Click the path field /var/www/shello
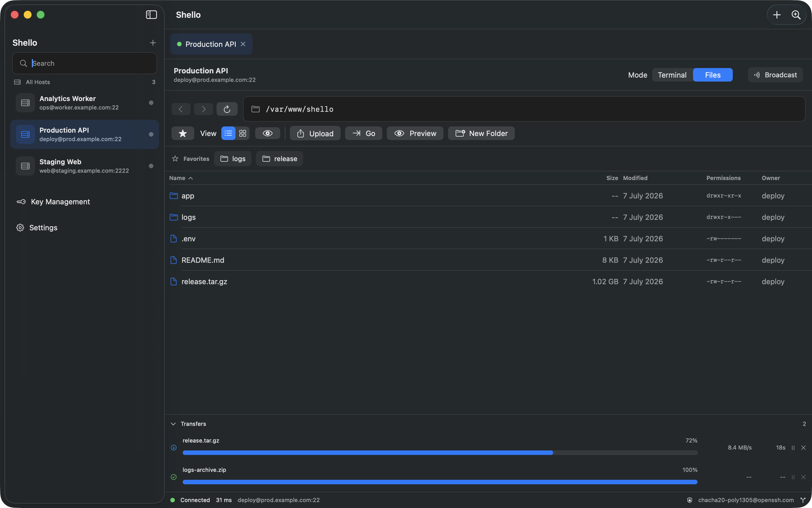 524,109
